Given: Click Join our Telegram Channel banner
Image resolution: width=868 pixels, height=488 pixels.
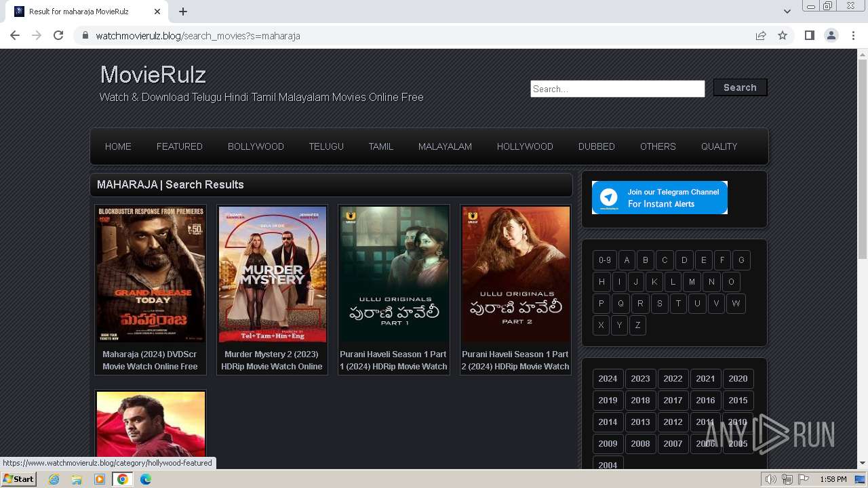Looking at the screenshot, I should point(660,197).
